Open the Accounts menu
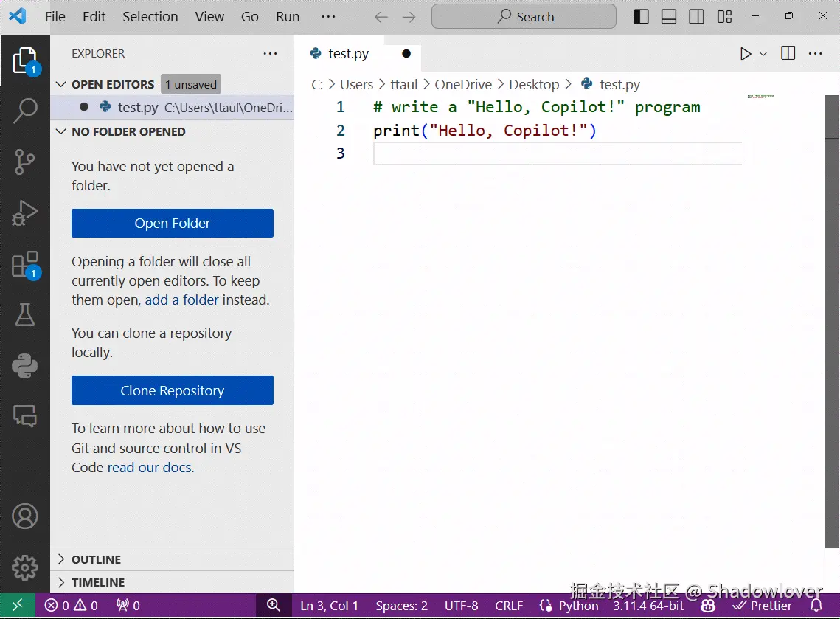Screen dimensions: 840x619 click(x=24, y=516)
